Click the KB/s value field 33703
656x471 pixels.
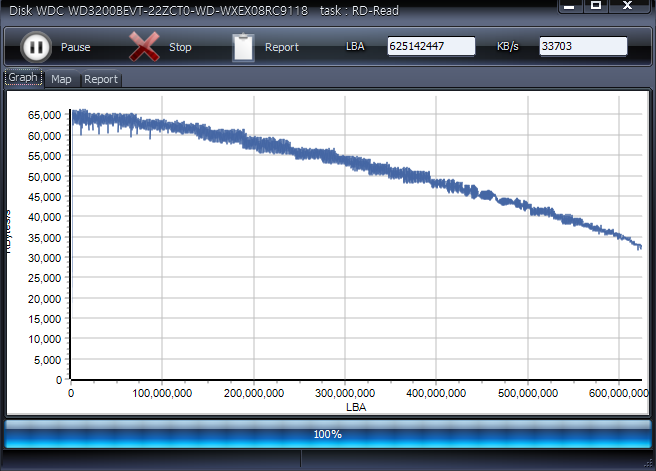click(583, 46)
